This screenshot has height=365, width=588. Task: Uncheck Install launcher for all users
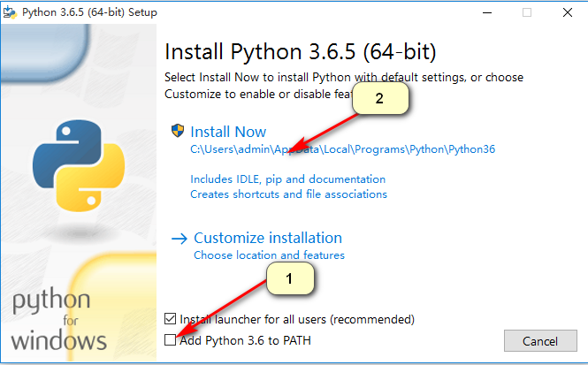point(171,319)
